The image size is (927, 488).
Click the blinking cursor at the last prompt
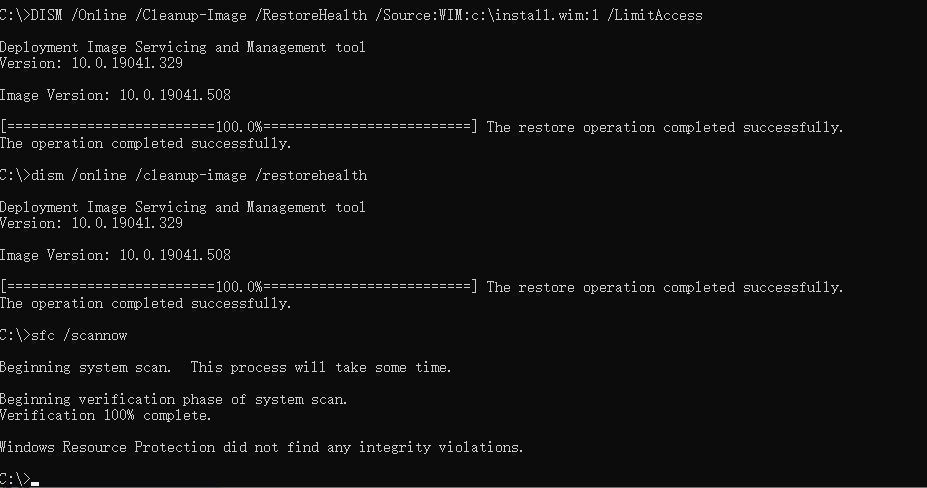[35, 483]
